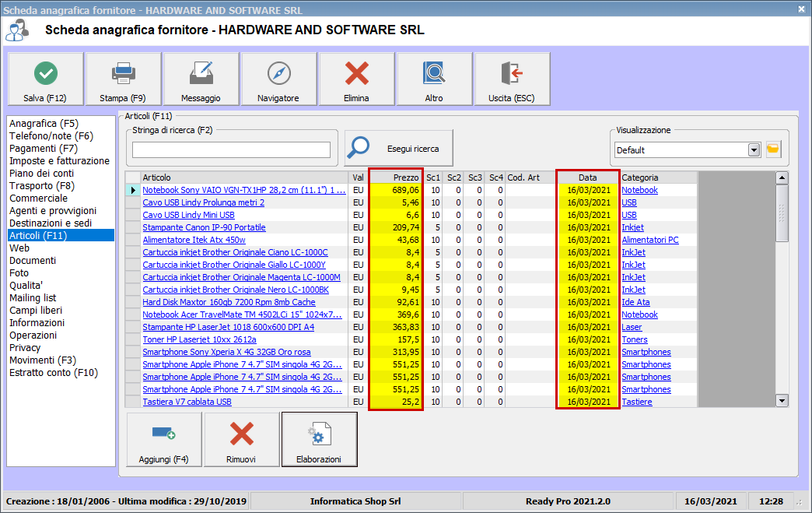Screen dimensions: 812x513
Task: Open Toner HP Laserjet 10xx 2612a link
Action: point(199,339)
